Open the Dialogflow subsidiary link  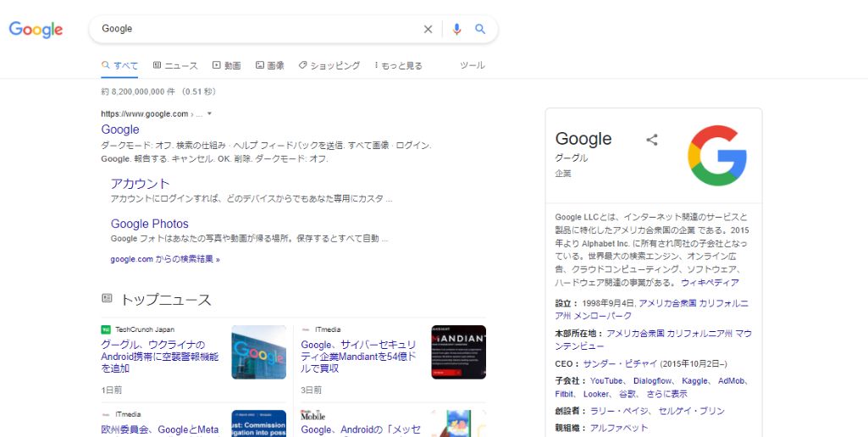652,381
